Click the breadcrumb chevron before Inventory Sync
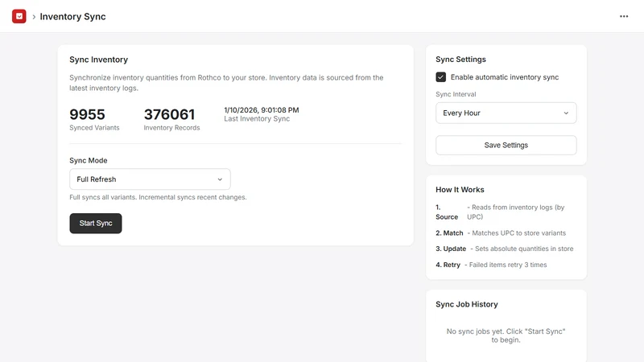This screenshot has width=644, height=362. click(x=34, y=17)
